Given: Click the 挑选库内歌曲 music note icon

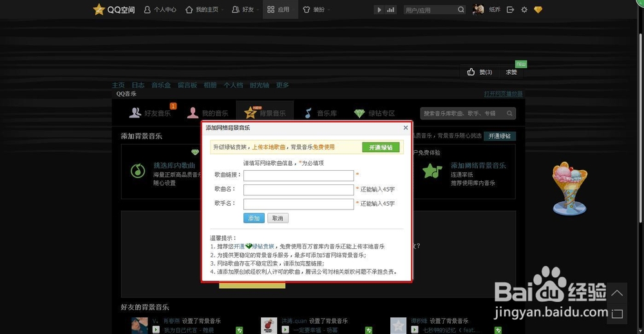Looking at the screenshot, I should (138, 170).
